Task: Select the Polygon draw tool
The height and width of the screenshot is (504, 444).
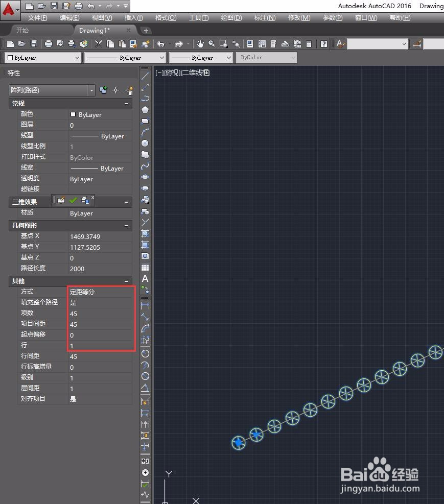Action: coord(145,110)
